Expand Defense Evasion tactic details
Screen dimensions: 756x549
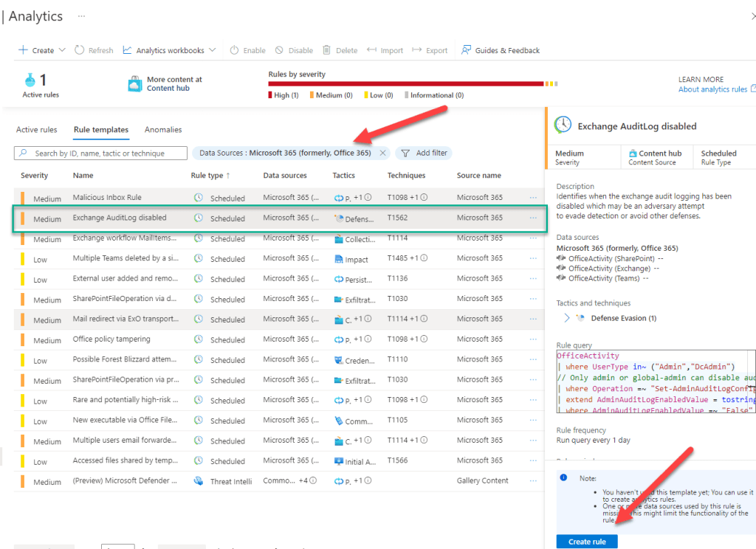click(x=566, y=318)
